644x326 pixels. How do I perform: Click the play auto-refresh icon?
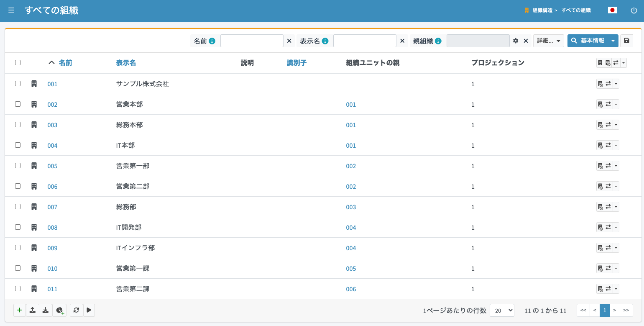click(89, 310)
